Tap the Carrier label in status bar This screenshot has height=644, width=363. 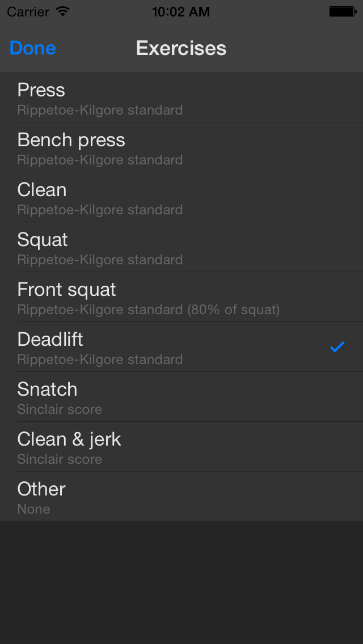pos(28,11)
